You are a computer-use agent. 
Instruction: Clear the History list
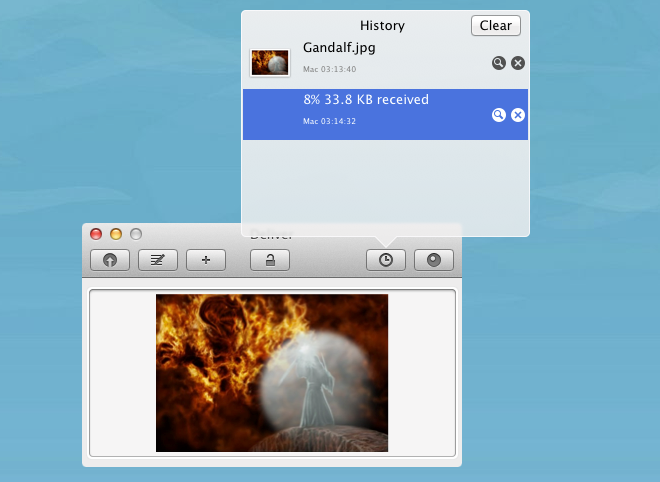(496, 26)
